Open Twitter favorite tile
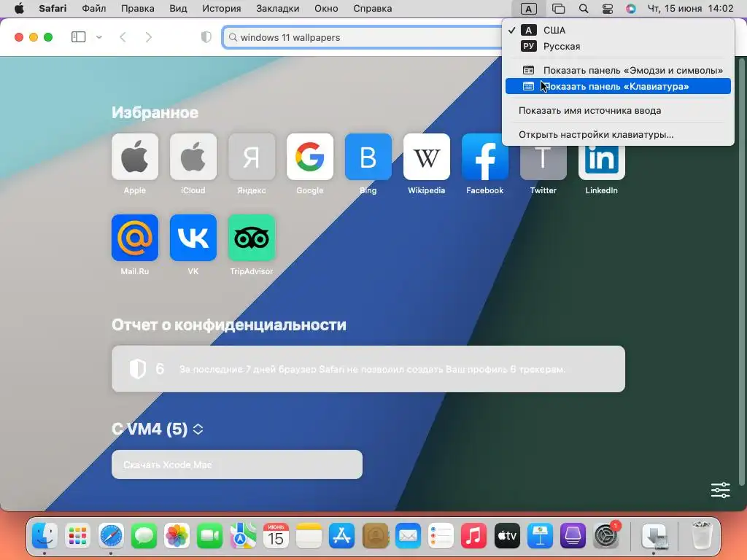The image size is (747, 560). tap(543, 163)
